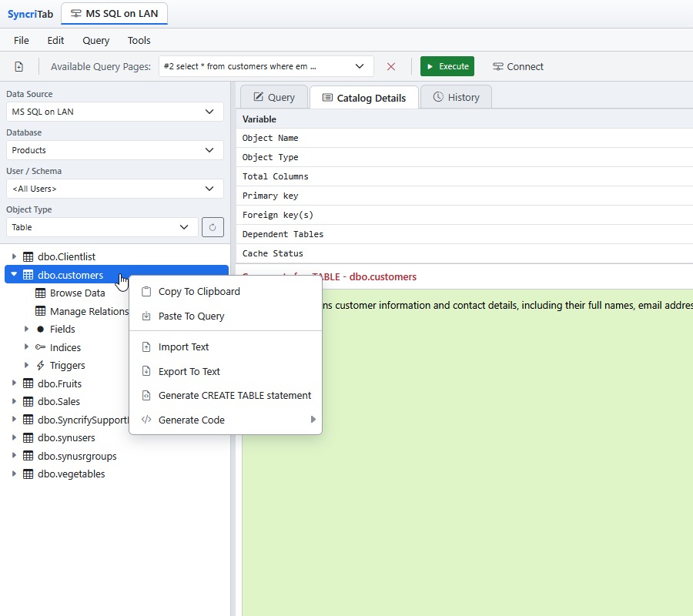
Task: Click the dbo.Sales table icon
Action: point(28,402)
